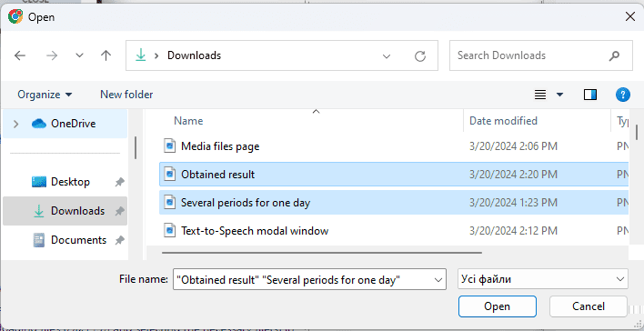Expand the OneDrive tree node

tap(15, 124)
